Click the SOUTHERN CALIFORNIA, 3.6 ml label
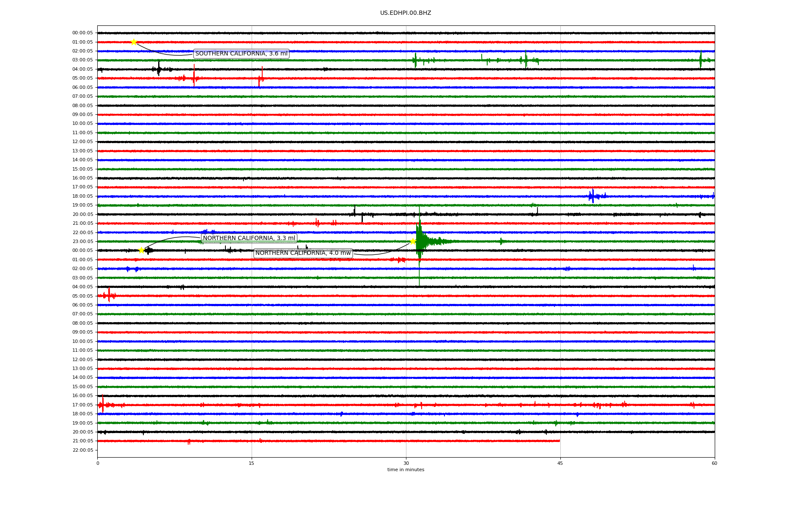The width and height of the screenshot is (812, 508). click(241, 54)
